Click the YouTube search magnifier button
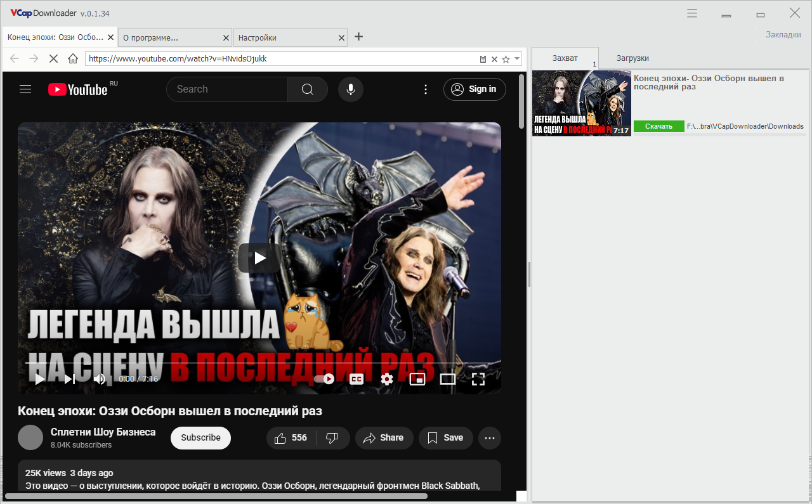 coord(308,89)
